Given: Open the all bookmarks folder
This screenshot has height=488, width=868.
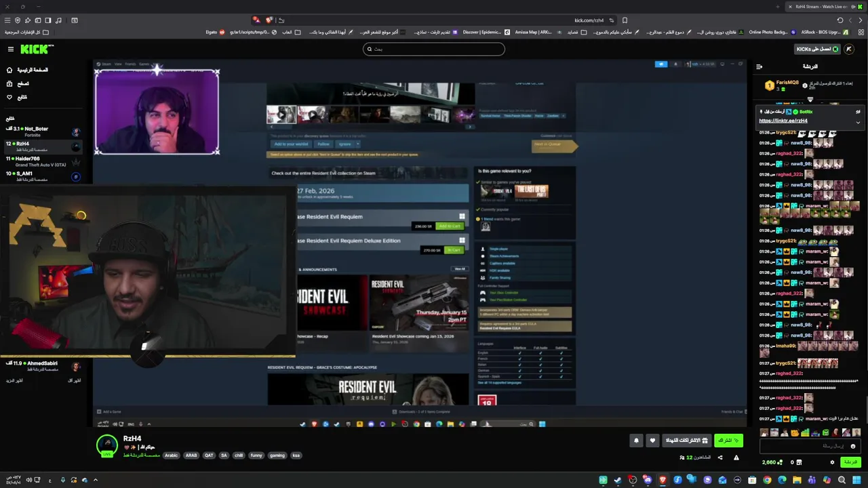Looking at the screenshot, I should point(26,32).
